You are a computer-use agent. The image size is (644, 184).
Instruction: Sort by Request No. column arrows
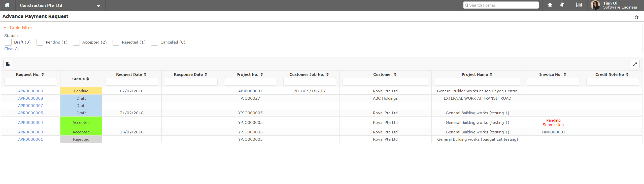(x=43, y=75)
